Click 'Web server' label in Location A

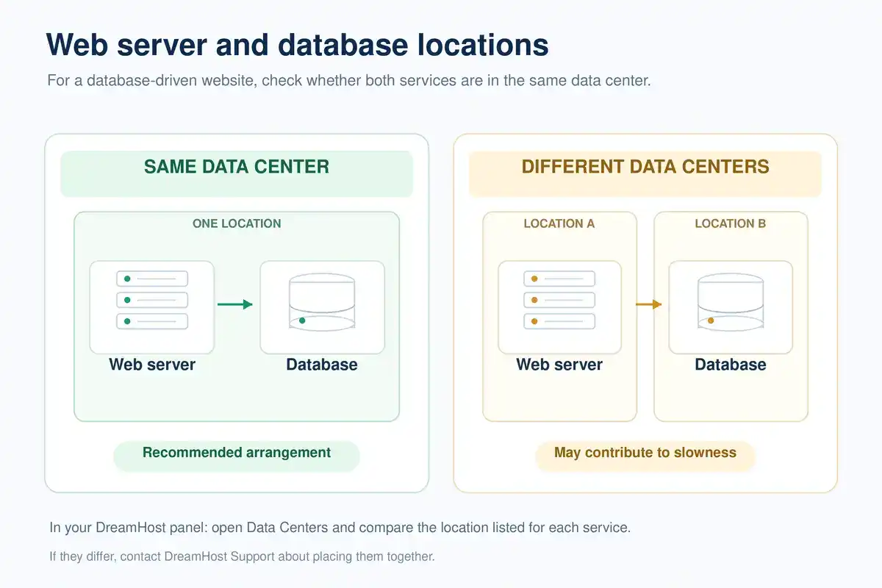[559, 365]
